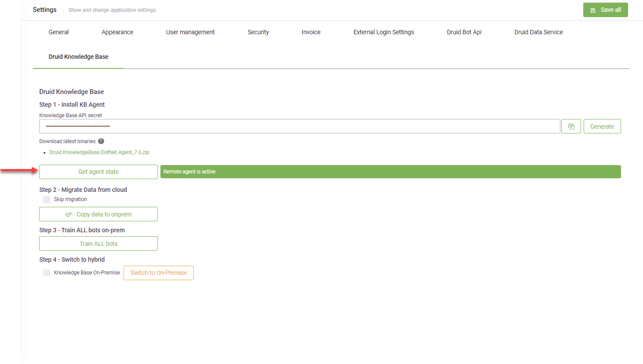Viewport: 643px width, 364px height.
Task: Download the Druid.KnowledgeBase.DotNet.Agent_7.6.zip file
Action: tap(99, 152)
